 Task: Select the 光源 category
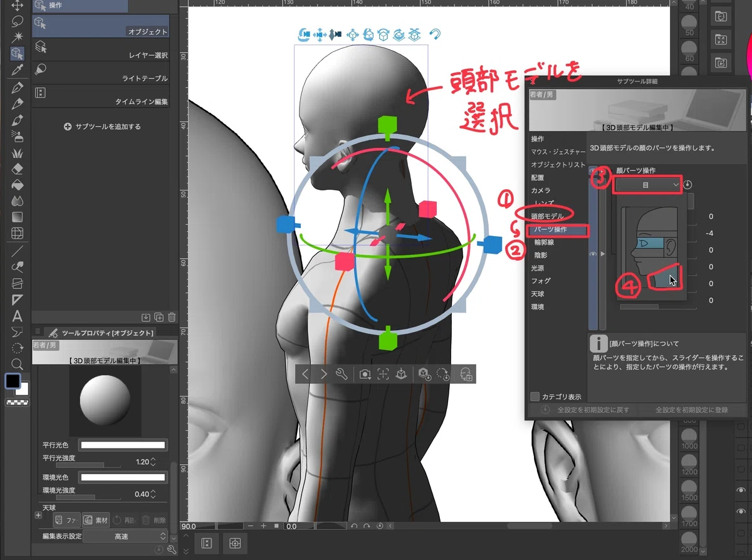pyautogui.click(x=538, y=267)
